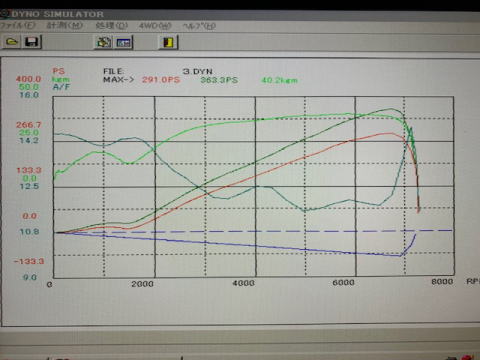
Task: Click the blue A/F legend label
Action: pyautogui.click(x=61, y=87)
